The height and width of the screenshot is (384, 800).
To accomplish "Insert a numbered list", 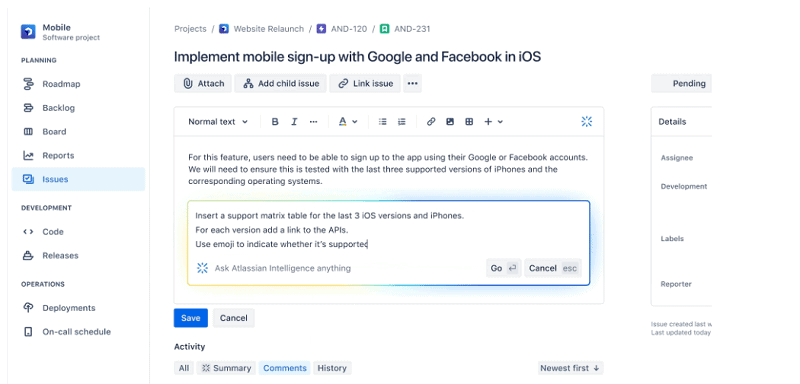I will click(402, 122).
